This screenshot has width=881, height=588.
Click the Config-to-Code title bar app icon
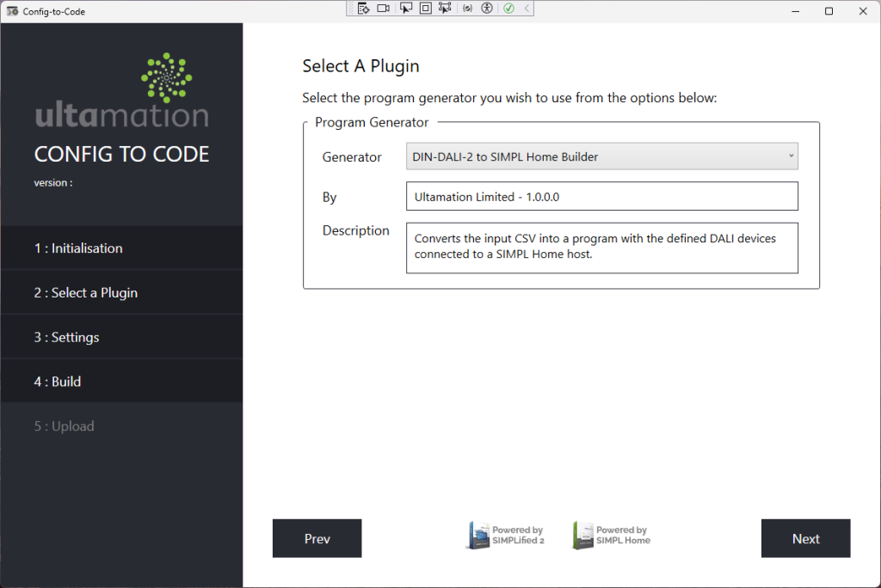(12, 11)
